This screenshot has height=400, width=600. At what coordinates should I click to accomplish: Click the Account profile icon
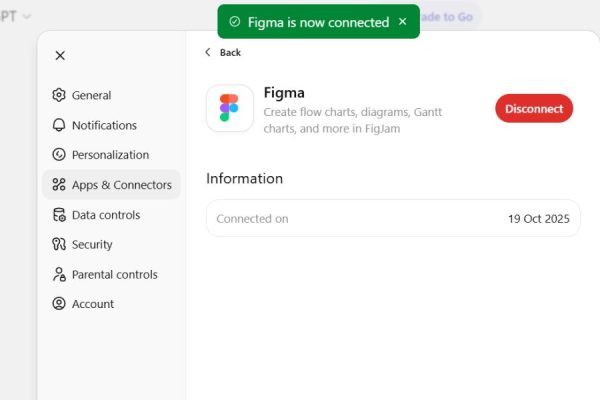[x=59, y=304]
